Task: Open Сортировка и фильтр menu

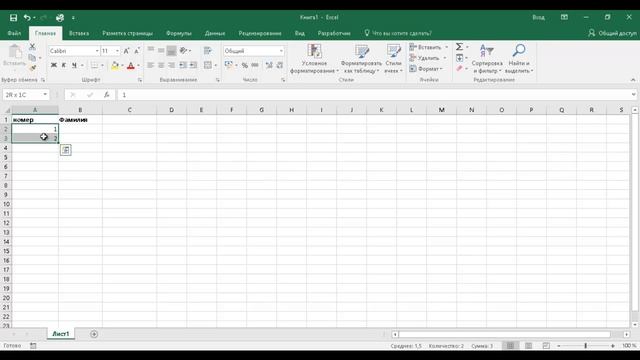Action: click(x=487, y=59)
